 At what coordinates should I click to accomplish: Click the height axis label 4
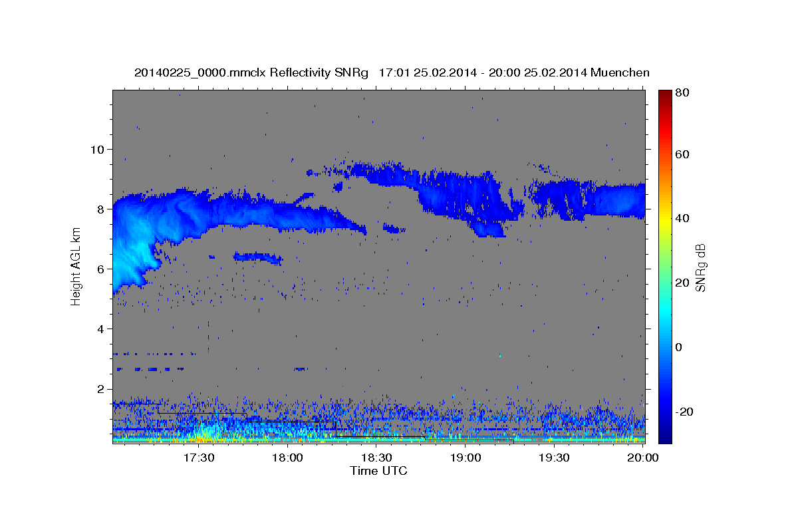click(102, 329)
